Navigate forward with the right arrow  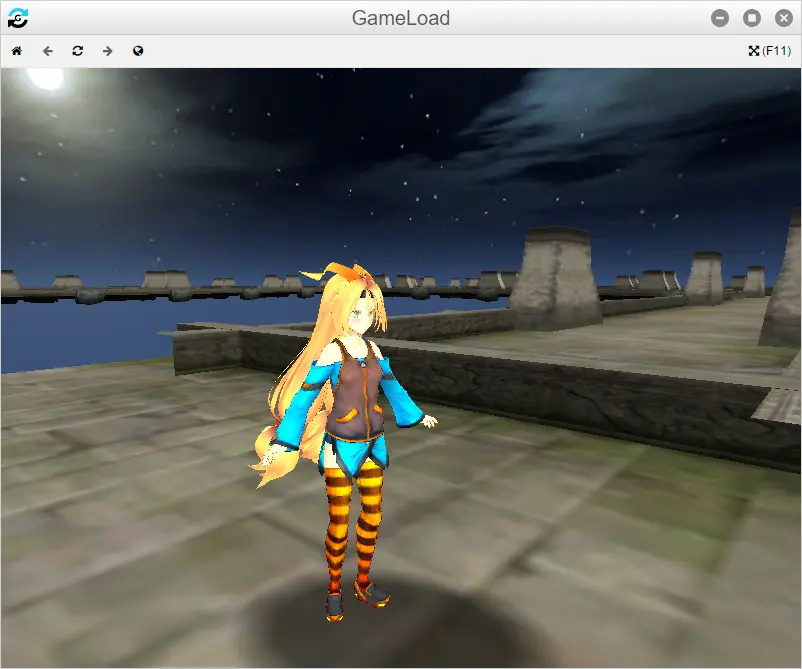tap(107, 51)
